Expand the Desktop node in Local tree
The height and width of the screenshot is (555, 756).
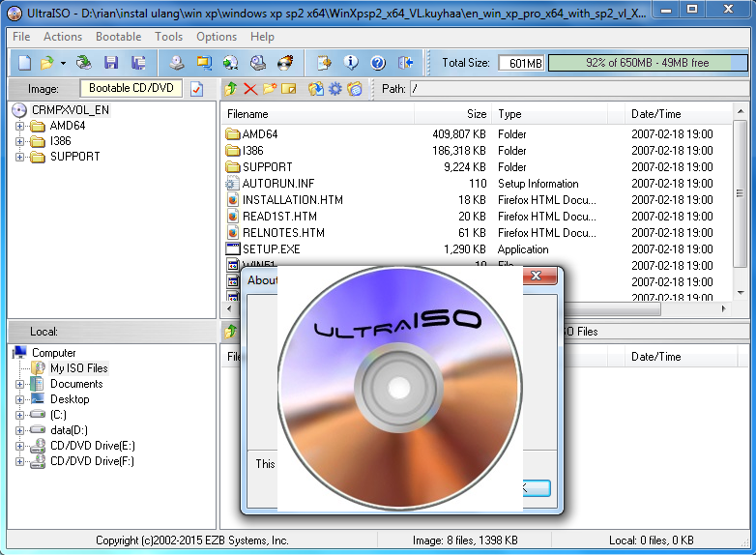tap(19, 399)
